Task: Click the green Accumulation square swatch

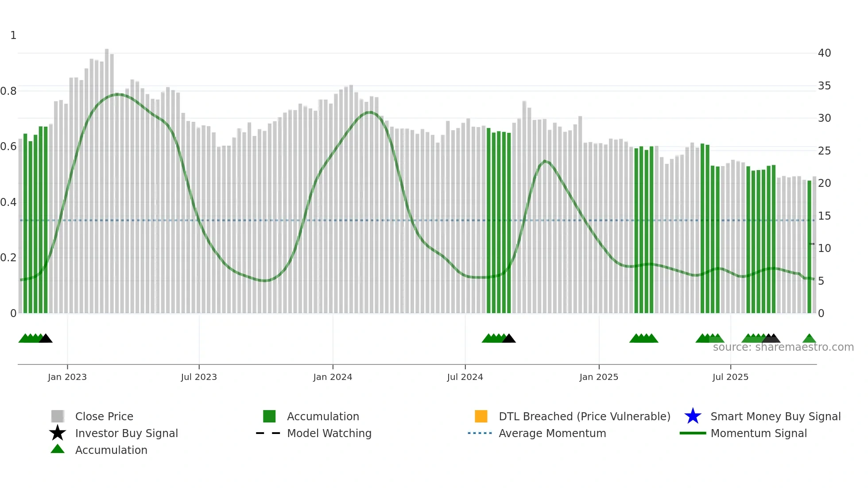Action: point(269,416)
